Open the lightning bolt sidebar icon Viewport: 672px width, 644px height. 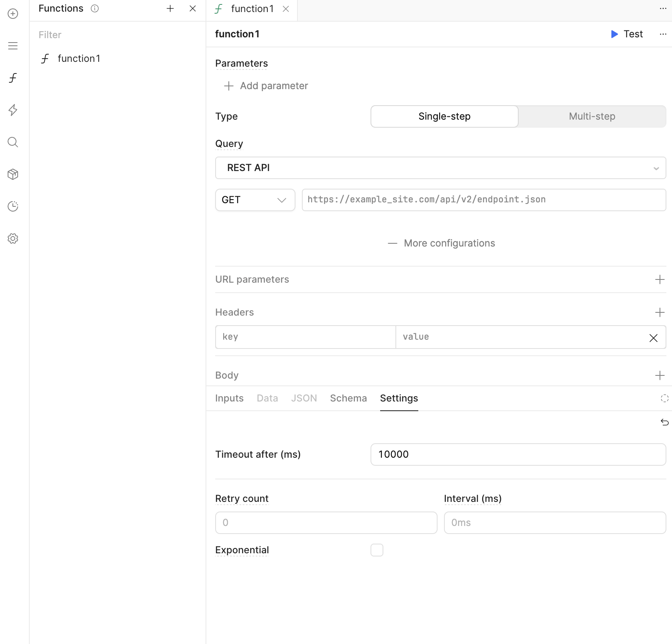click(13, 110)
